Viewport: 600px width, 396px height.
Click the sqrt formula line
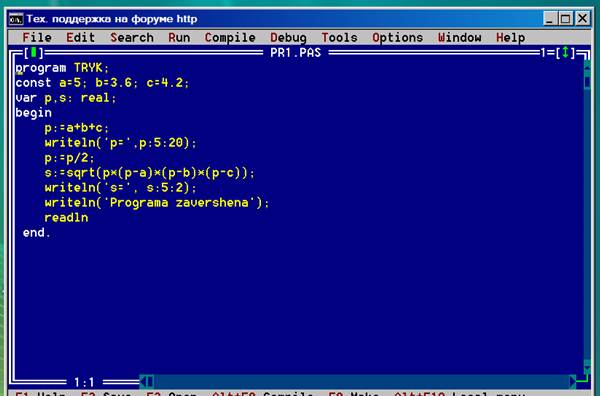coord(149,173)
